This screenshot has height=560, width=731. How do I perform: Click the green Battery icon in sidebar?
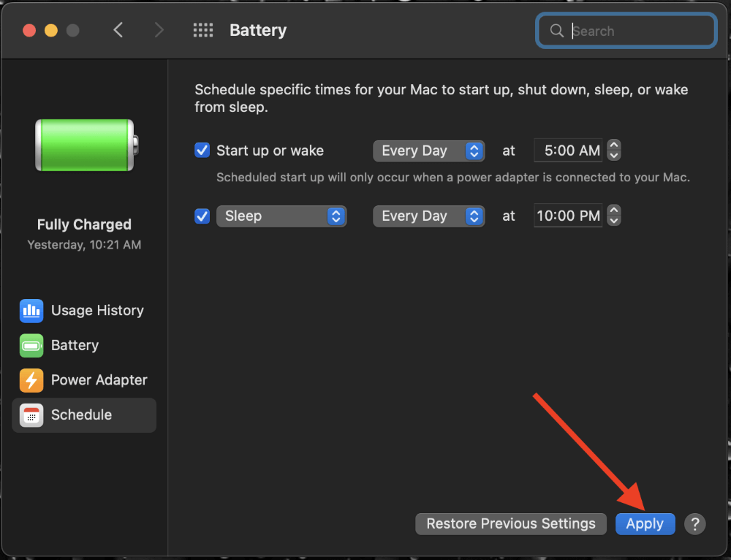31,345
